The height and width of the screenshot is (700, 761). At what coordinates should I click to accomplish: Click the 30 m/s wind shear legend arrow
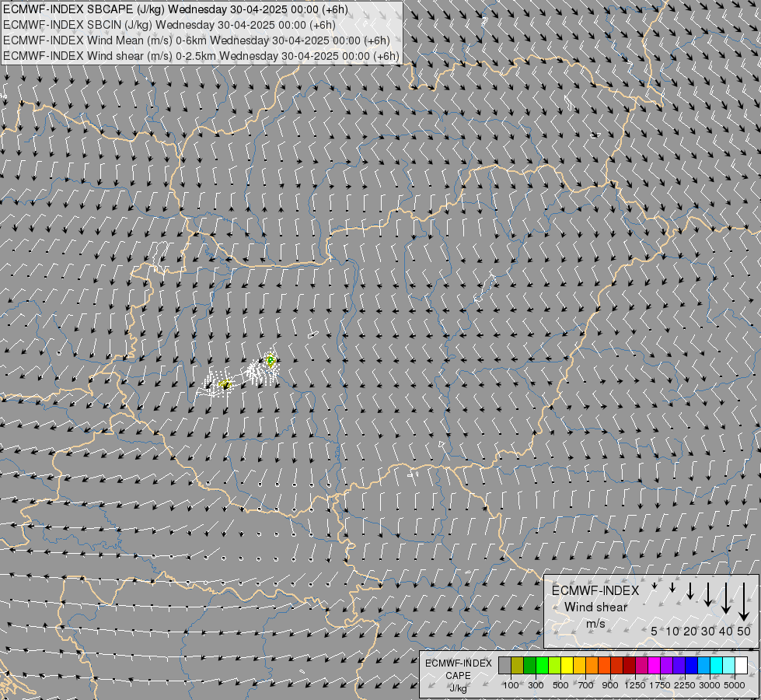(707, 594)
